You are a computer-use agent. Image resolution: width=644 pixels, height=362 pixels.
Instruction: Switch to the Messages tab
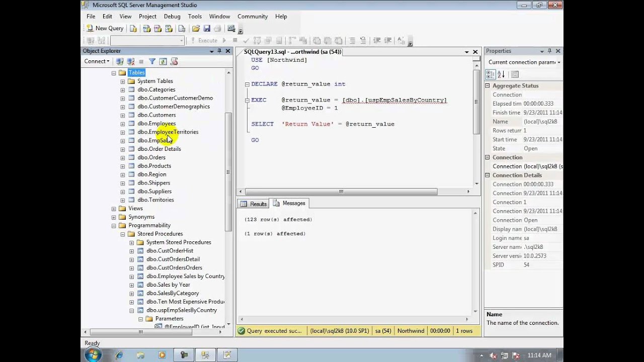tap(289, 203)
